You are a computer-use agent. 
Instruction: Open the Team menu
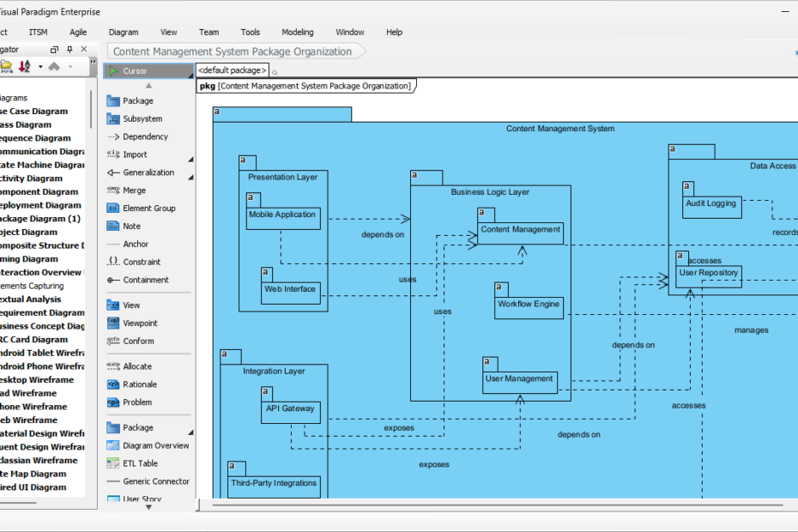tap(209, 32)
